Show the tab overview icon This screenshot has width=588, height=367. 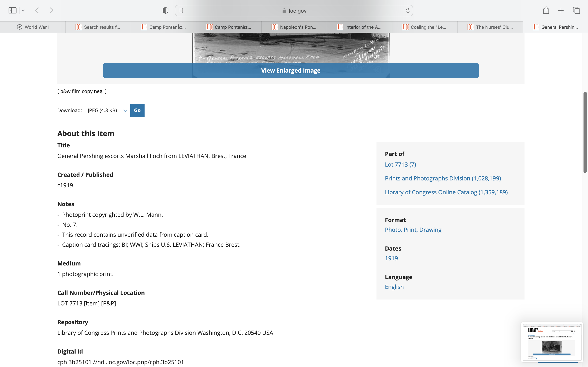point(576,10)
